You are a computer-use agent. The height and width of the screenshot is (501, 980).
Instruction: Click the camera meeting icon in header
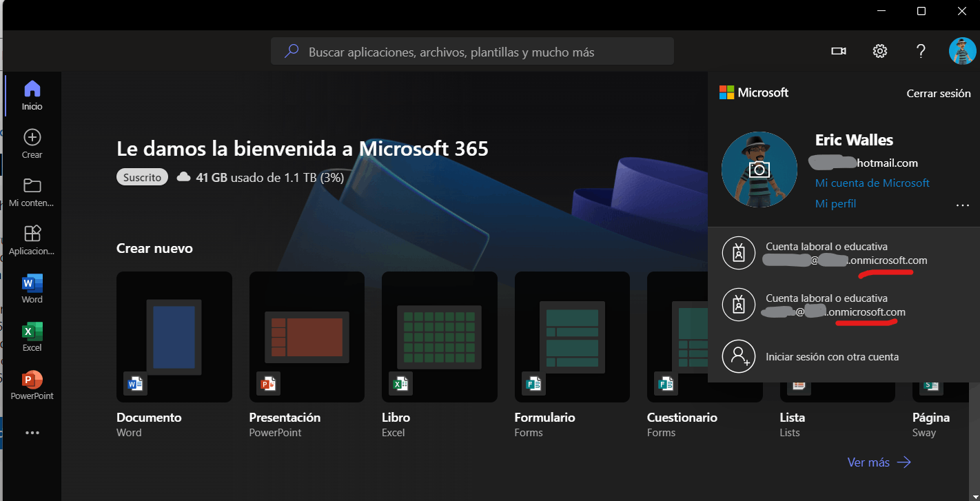click(838, 51)
